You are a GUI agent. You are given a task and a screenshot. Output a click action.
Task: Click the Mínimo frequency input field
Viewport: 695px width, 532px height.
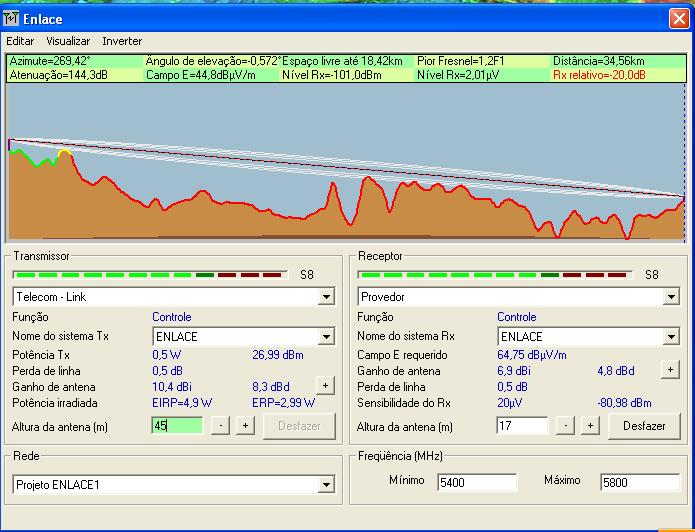coord(476,482)
